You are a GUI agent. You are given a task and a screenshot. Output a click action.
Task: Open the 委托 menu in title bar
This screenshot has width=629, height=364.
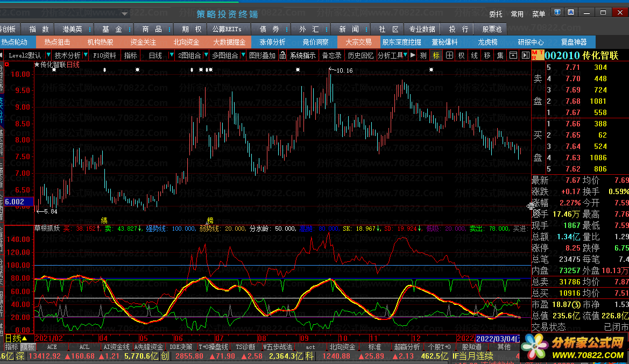coord(496,14)
